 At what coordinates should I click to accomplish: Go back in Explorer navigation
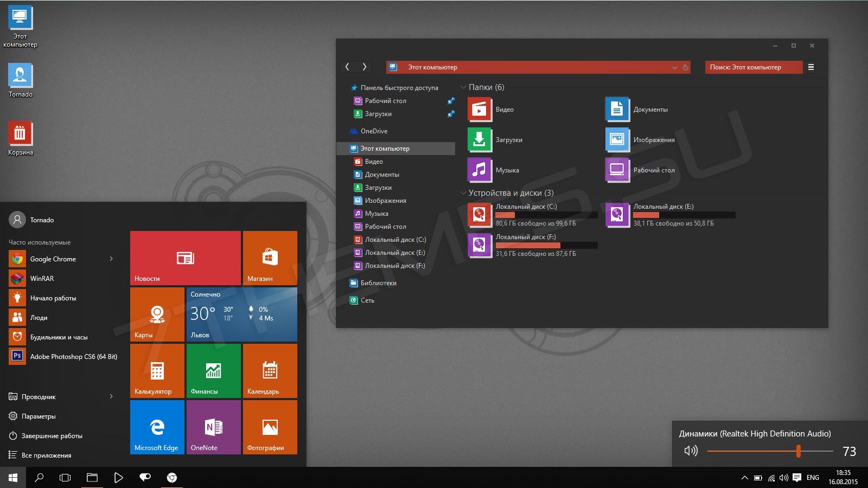tap(347, 67)
